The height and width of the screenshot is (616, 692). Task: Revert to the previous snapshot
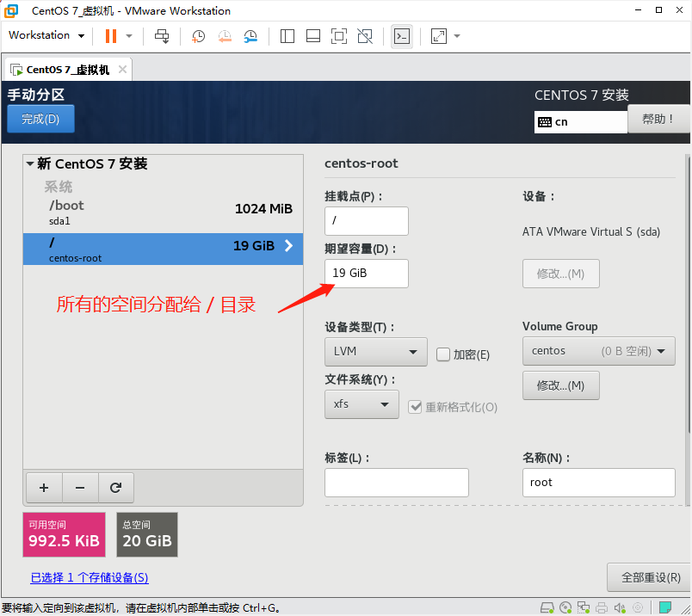point(225,36)
